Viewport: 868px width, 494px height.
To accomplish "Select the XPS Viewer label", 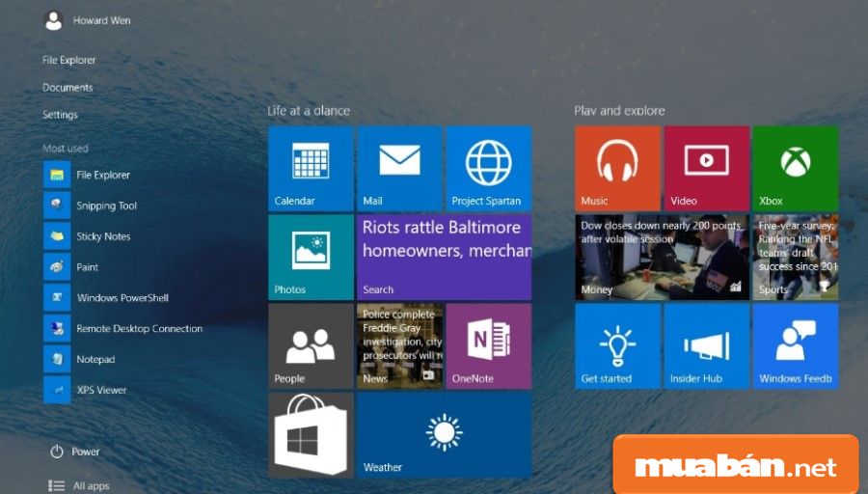I will click(x=102, y=390).
